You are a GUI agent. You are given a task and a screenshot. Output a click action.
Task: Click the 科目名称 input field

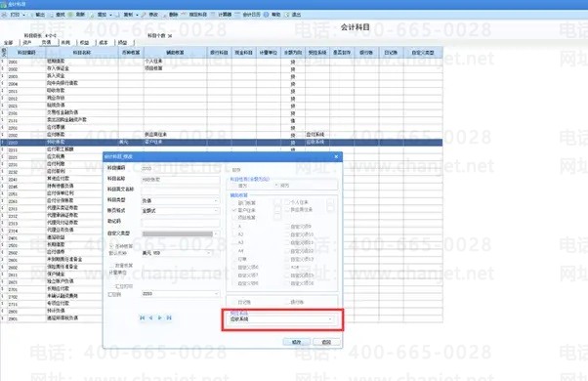181,180
